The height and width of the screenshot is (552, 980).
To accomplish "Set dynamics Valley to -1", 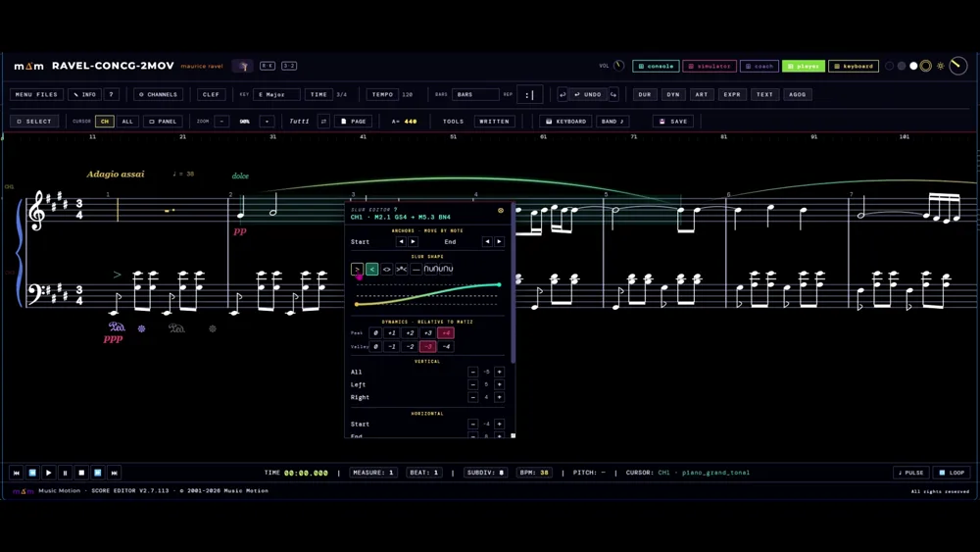I will click(x=392, y=346).
